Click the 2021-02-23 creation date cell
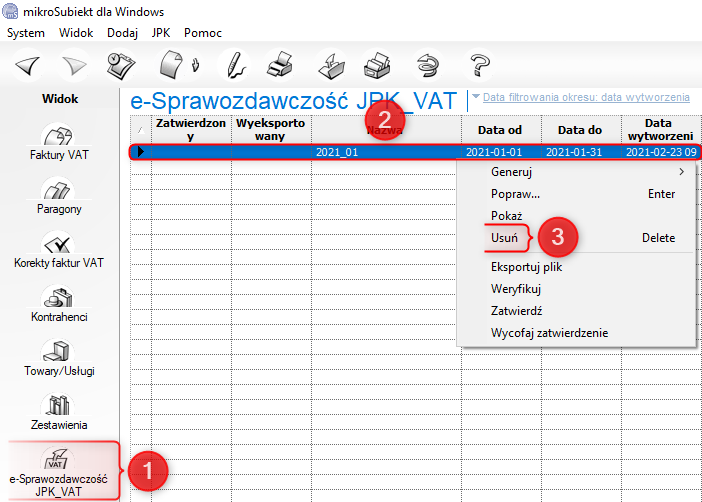Image resolution: width=702 pixels, height=502 pixels. pyautogui.click(x=660, y=152)
